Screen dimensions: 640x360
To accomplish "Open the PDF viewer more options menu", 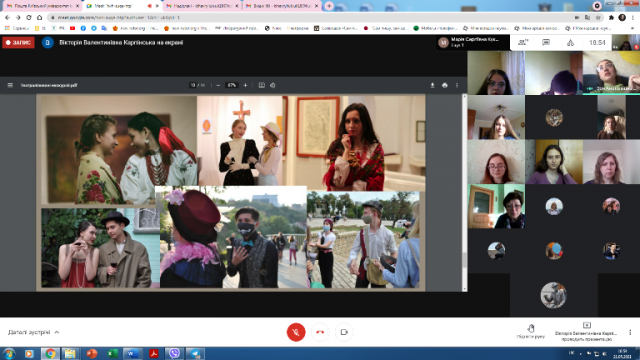I will [x=457, y=85].
